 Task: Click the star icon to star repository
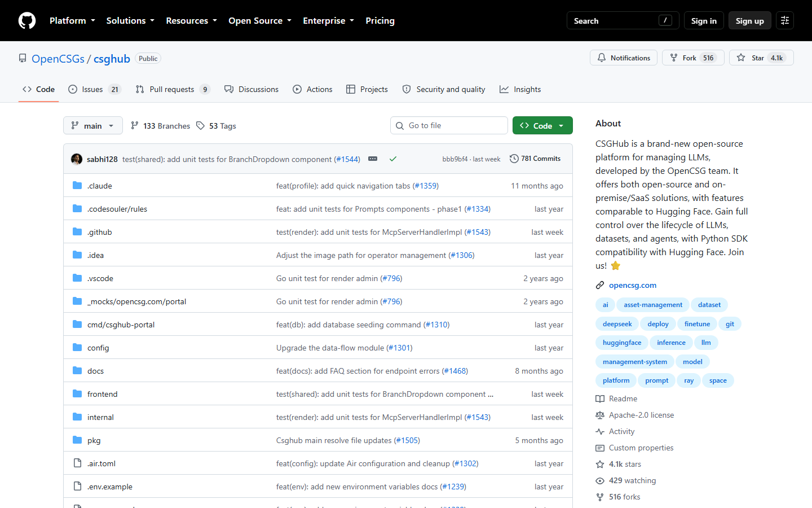coord(741,58)
